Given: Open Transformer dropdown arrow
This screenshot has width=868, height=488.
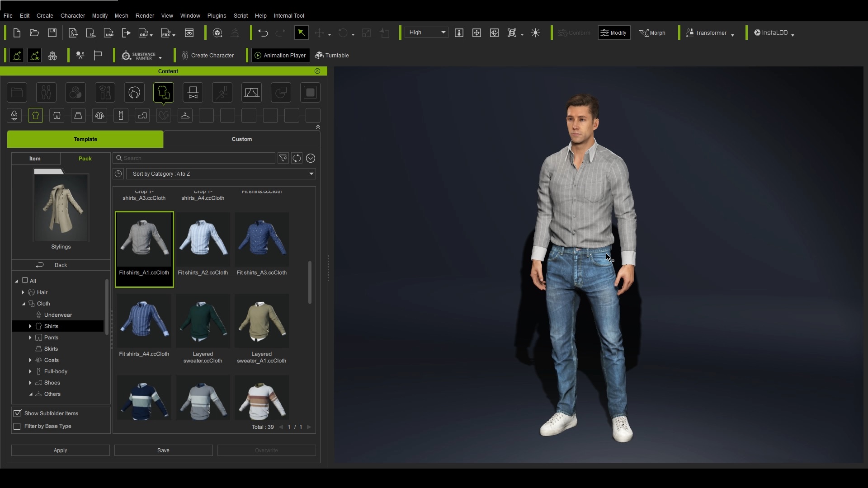Looking at the screenshot, I should pyautogui.click(x=732, y=34).
